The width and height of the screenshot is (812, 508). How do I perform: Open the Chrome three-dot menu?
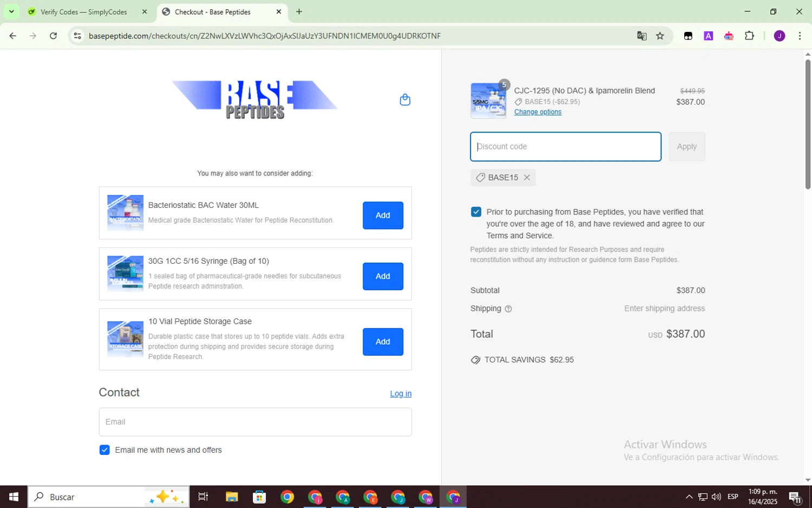(800, 36)
